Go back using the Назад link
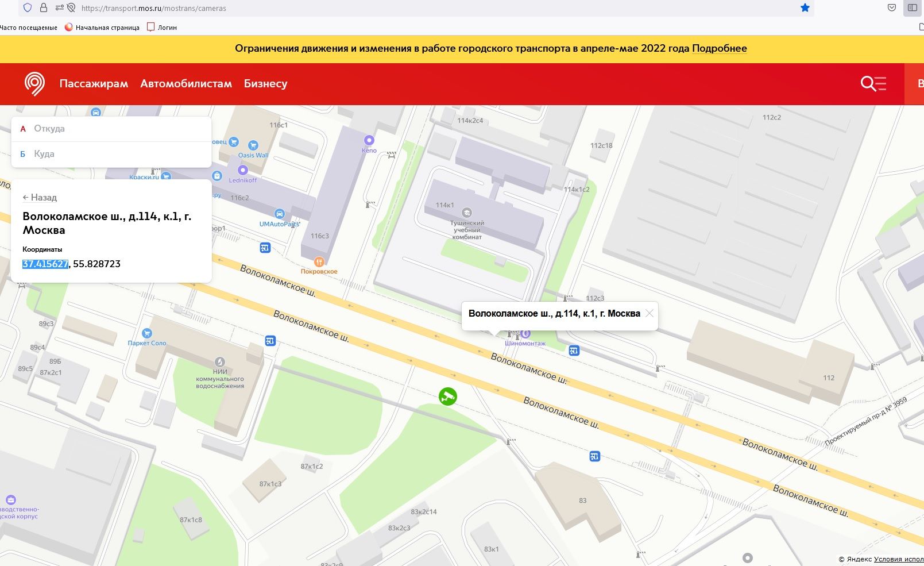 click(40, 197)
